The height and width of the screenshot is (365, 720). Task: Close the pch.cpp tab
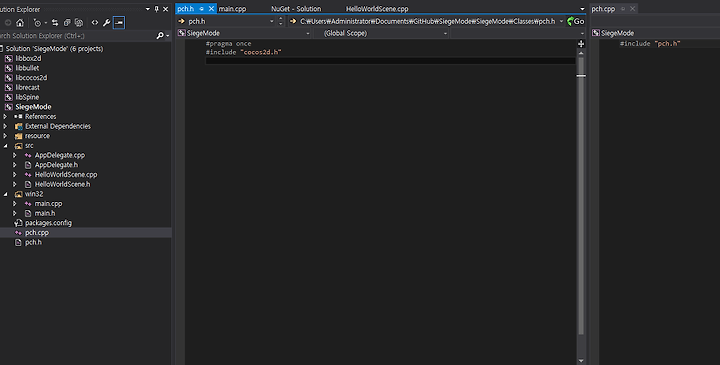(632, 9)
